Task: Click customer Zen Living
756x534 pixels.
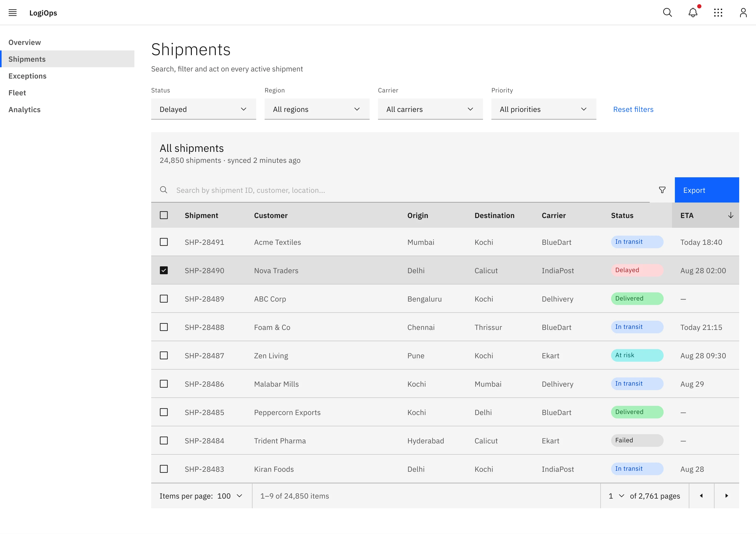Action: pyautogui.click(x=271, y=356)
